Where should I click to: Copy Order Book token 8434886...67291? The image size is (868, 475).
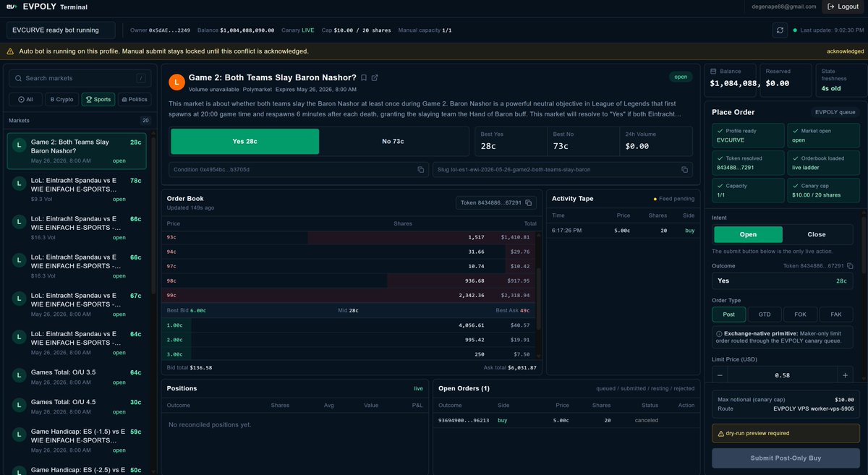529,203
